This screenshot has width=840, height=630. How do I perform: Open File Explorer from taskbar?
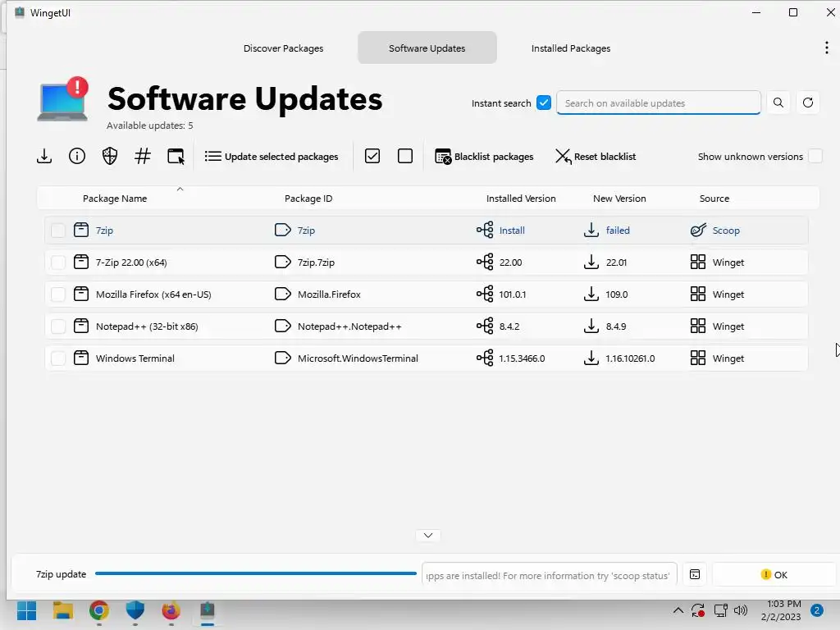pyautogui.click(x=62, y=610)
